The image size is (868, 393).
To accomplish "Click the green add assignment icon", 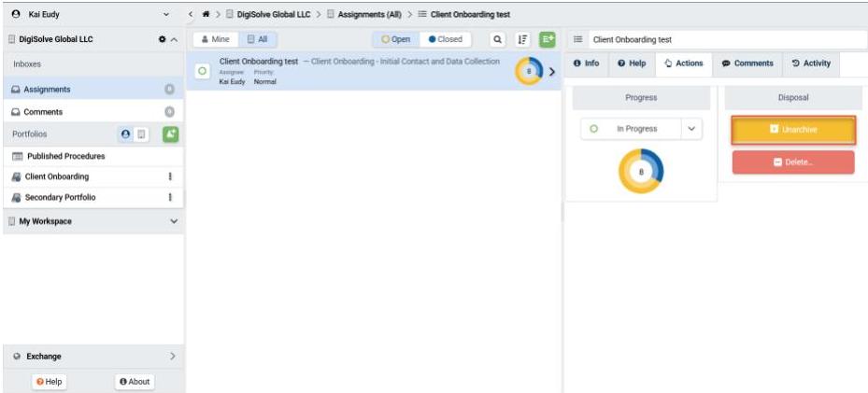I will [547, 39].
